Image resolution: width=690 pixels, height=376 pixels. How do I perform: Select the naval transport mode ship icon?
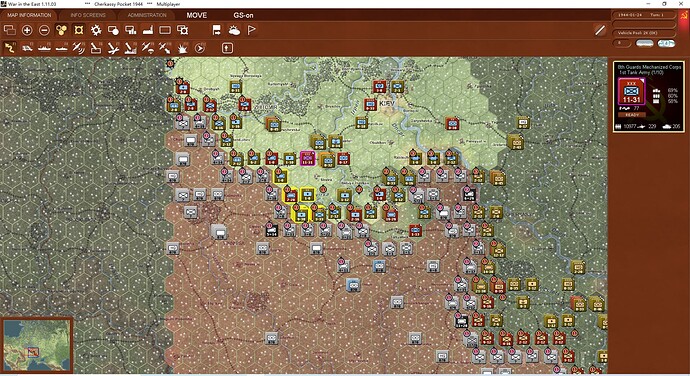pyautogui.click(x=44, y=48)
